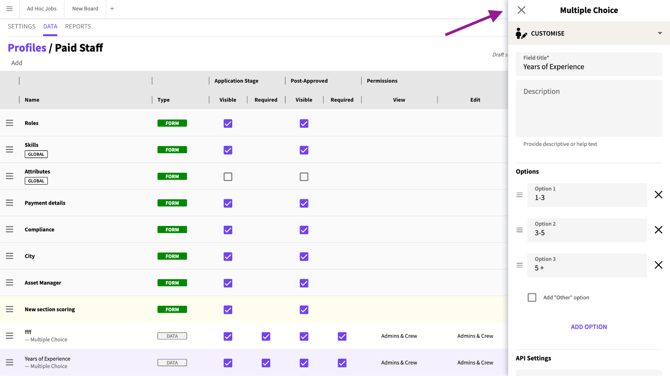The image size is (670, 376).
Task: Check Attributes Application Stage Visible checkbox
Action: coord(228,176)
